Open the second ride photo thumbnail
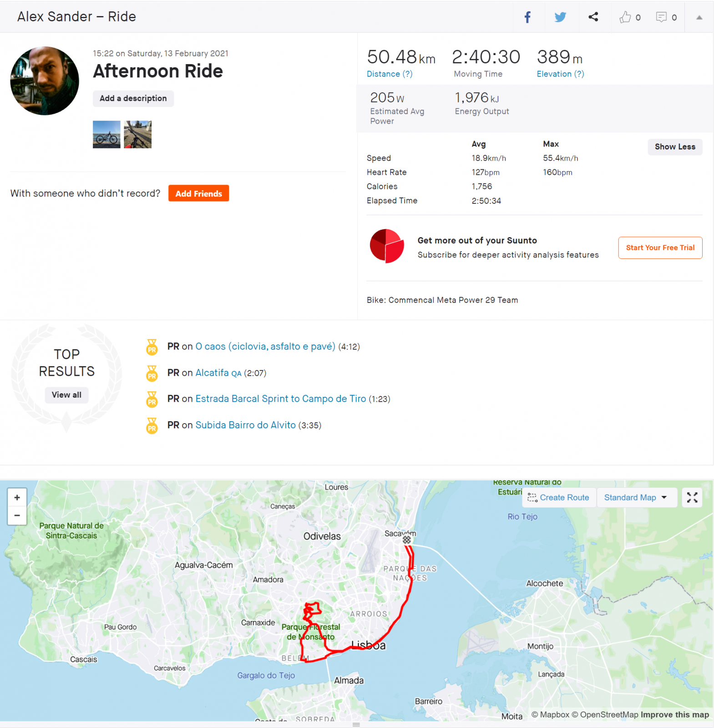714x728 pixels. pyautogui.click(x=137, y=134)
